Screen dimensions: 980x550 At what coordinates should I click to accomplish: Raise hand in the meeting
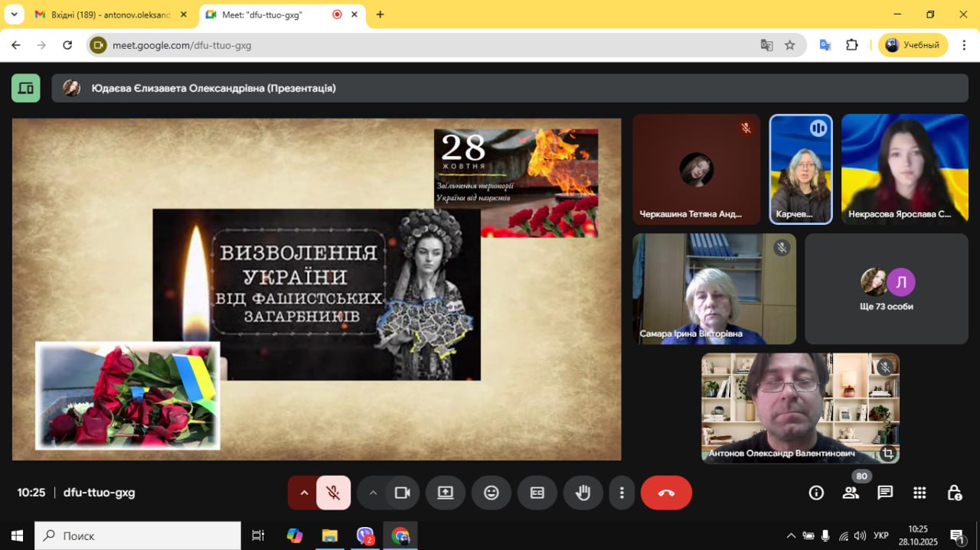click(583, 493)
